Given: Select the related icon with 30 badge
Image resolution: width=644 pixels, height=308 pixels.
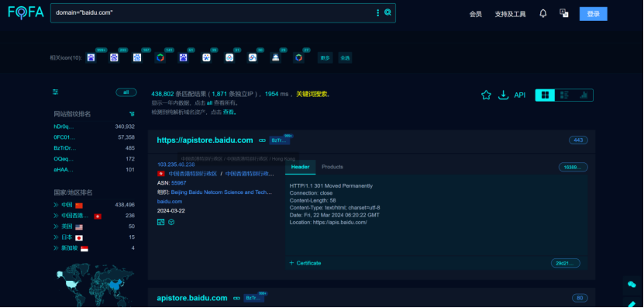Looking at the screenshot, I should coord(253,57).
